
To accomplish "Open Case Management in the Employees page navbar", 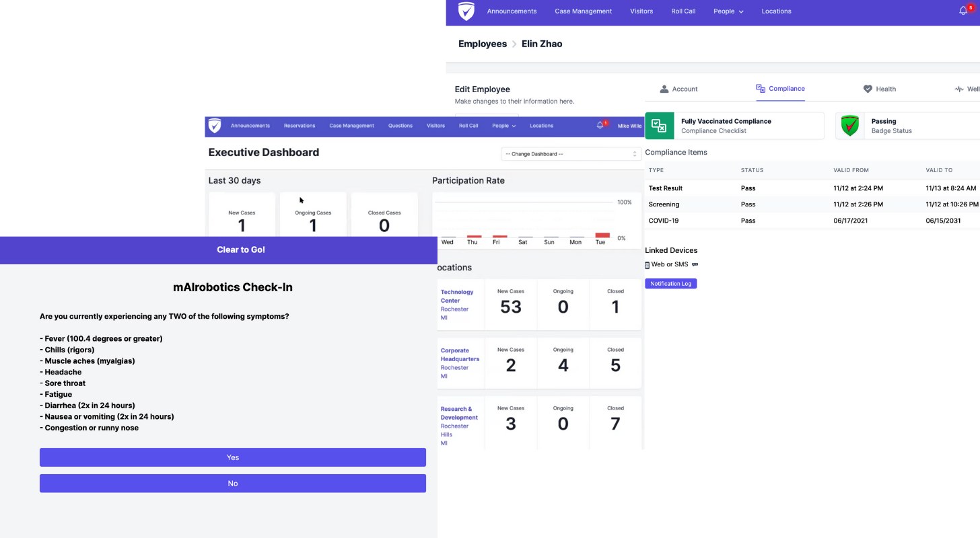I will [584, 11].
